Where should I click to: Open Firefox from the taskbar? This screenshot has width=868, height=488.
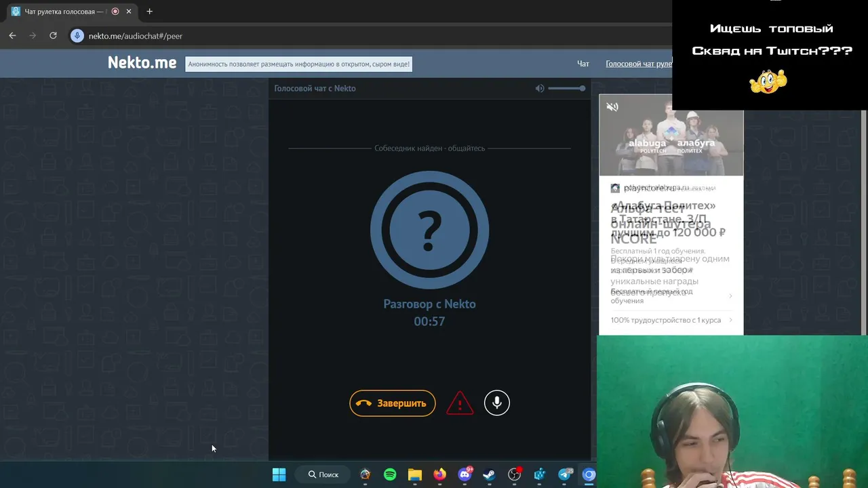[440, 474]
